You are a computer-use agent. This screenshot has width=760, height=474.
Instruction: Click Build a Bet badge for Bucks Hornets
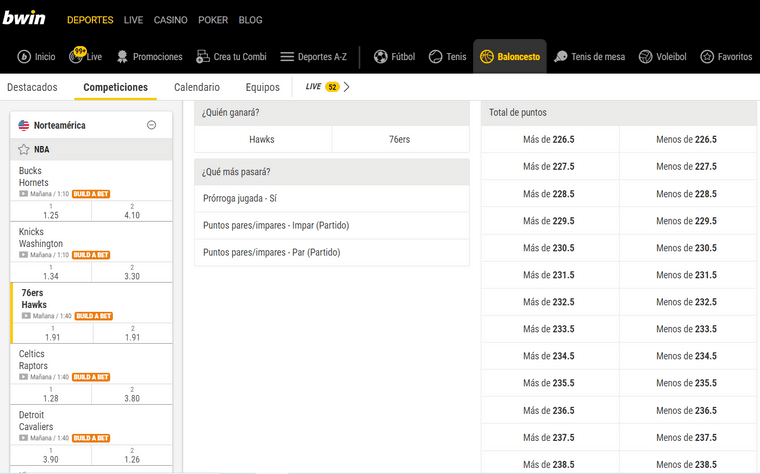(x=91, y=194)
